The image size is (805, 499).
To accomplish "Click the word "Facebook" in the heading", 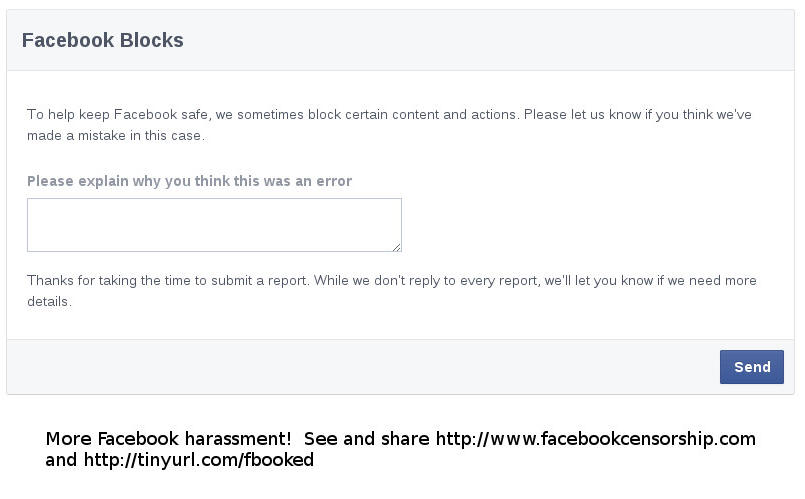I will point(68,40).
